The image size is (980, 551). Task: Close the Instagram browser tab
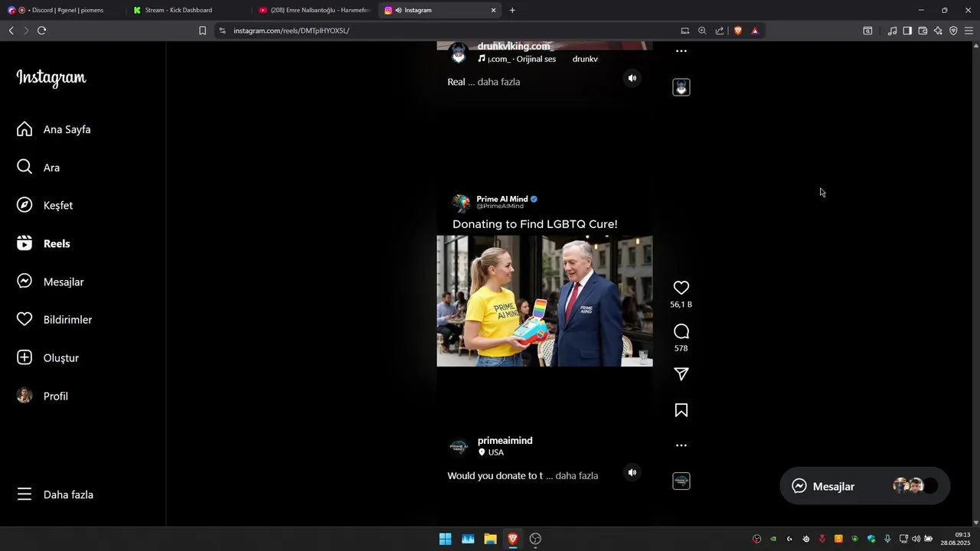point(493,10)
